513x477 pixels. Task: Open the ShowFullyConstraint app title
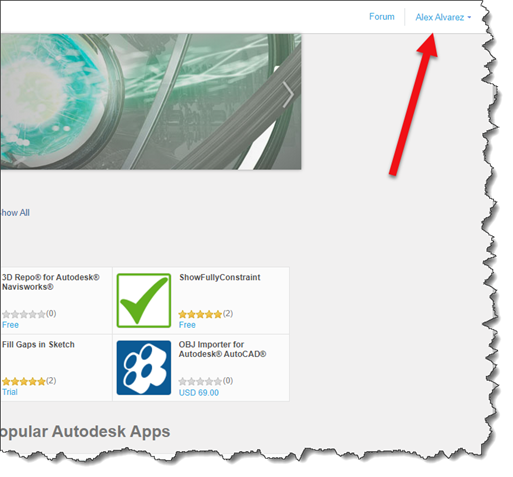(x=220, y=277)
